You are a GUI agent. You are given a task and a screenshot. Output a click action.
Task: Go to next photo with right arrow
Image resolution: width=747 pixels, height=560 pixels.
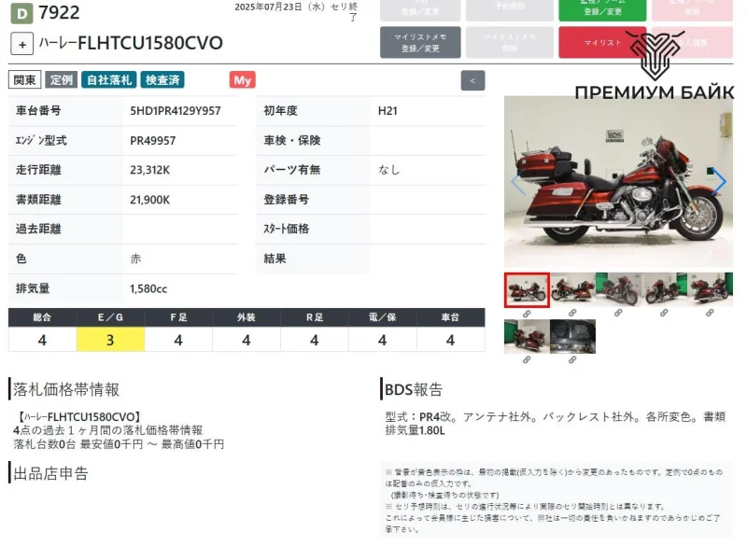point(719,182)
